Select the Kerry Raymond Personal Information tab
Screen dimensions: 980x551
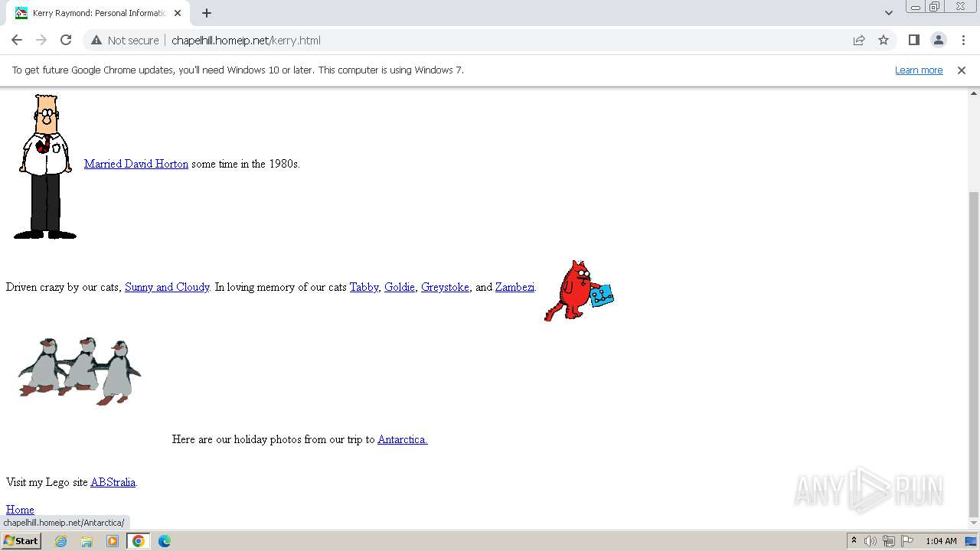click(x=98, y=13)
